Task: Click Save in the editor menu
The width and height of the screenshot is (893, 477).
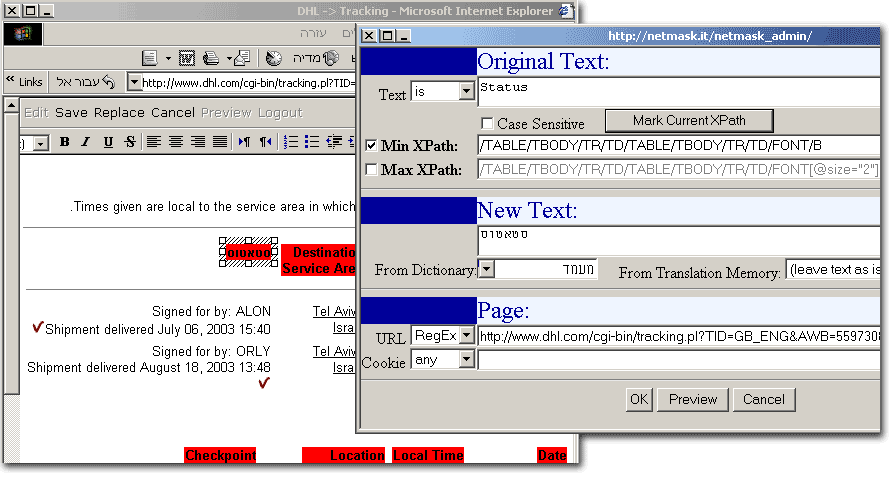Action: point(71,112)
